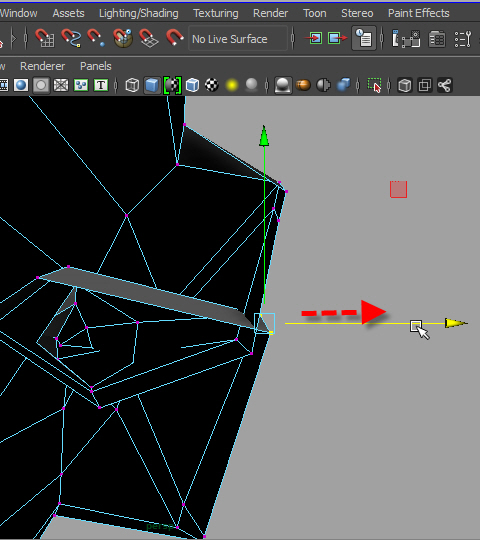
Task: Collapse shading group handle before wireframe icon
Action: coord(116,85)
